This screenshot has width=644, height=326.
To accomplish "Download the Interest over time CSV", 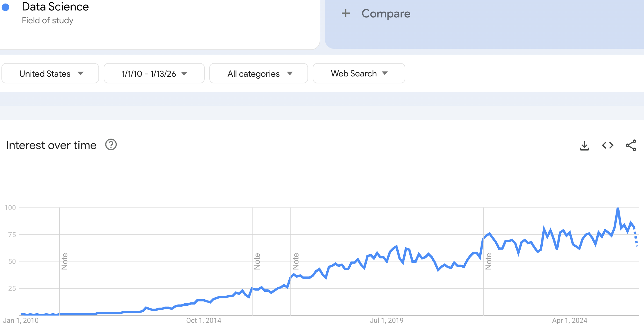I will [x=584, y=146].
